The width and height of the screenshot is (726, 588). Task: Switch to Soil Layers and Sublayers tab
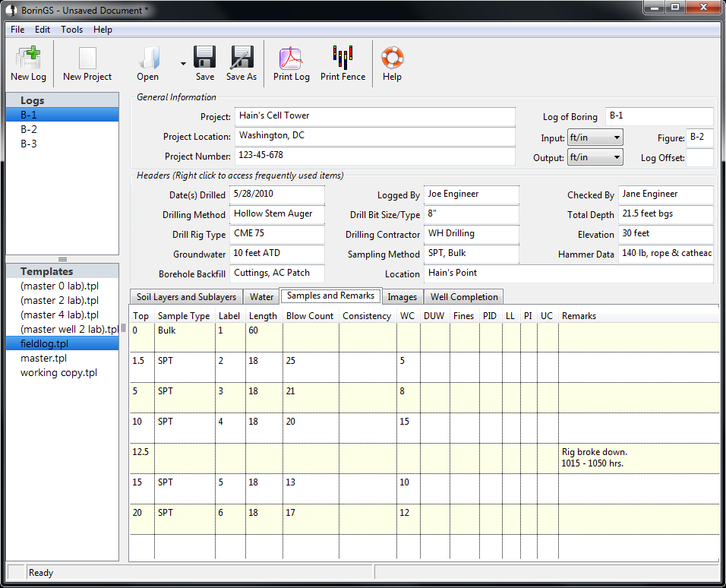point(186,297)
